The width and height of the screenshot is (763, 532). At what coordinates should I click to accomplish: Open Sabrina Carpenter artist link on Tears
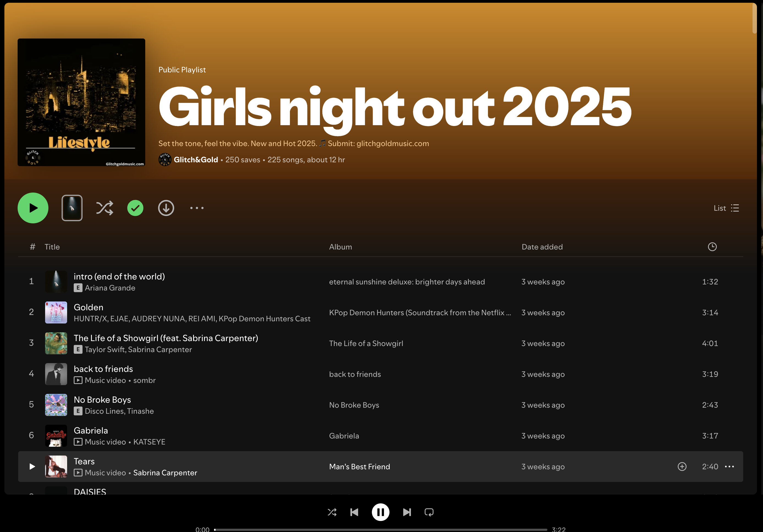[x=165, y=473]
